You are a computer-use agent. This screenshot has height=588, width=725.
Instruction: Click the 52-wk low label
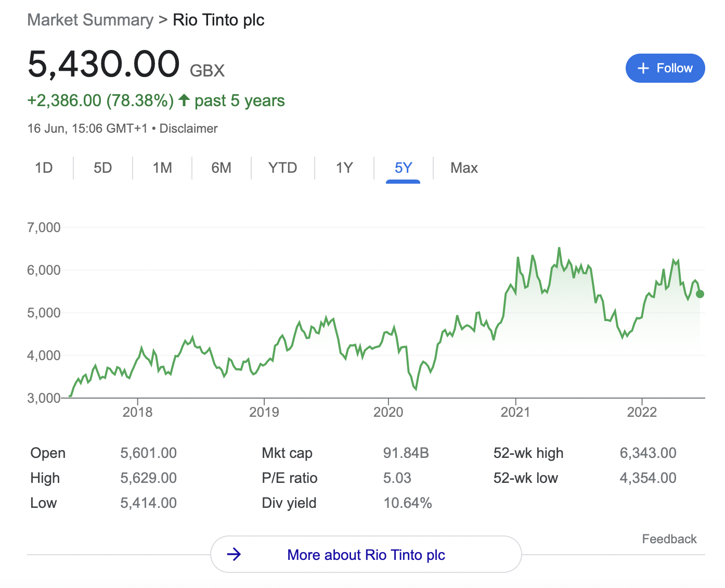(526, 478)
